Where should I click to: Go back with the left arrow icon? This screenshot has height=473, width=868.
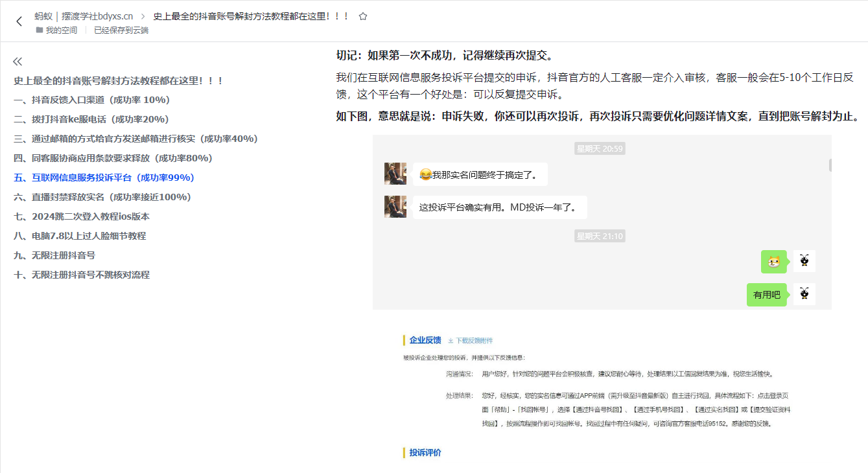pyautogui.click(x=19, y=21)
